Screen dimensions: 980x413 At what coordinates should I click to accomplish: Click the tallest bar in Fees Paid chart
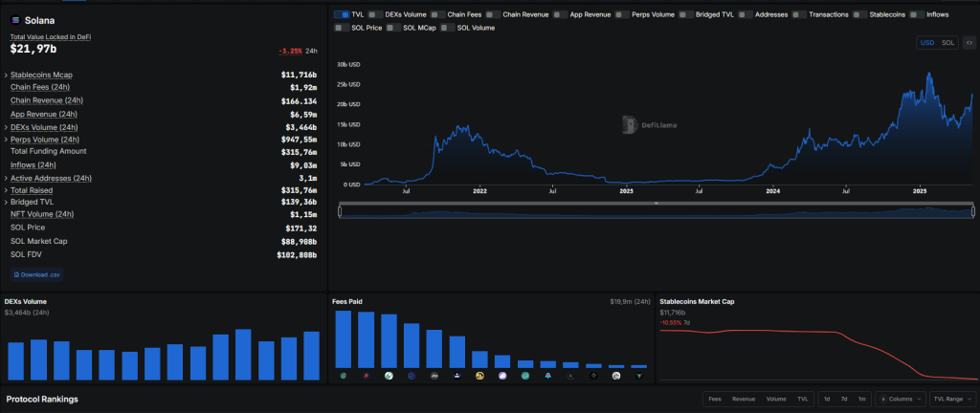pyautogui.click(x=344, y=340)
